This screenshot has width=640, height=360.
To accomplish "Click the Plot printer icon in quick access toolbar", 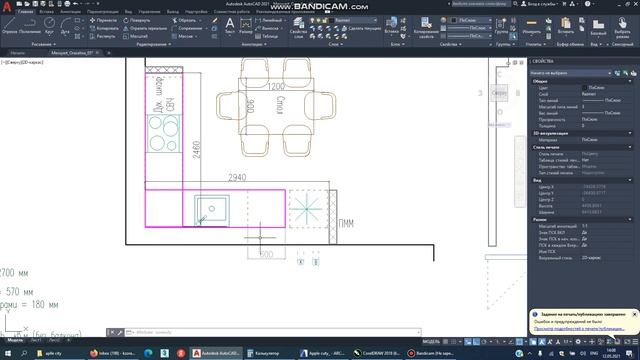I will 67,4.
